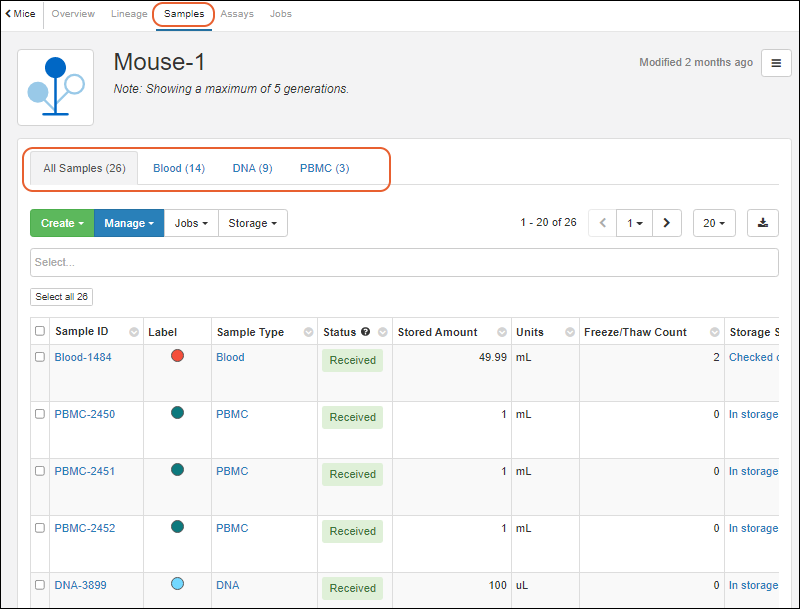
Task: Open the Manage dropdown menu
Action: [129, 223]
